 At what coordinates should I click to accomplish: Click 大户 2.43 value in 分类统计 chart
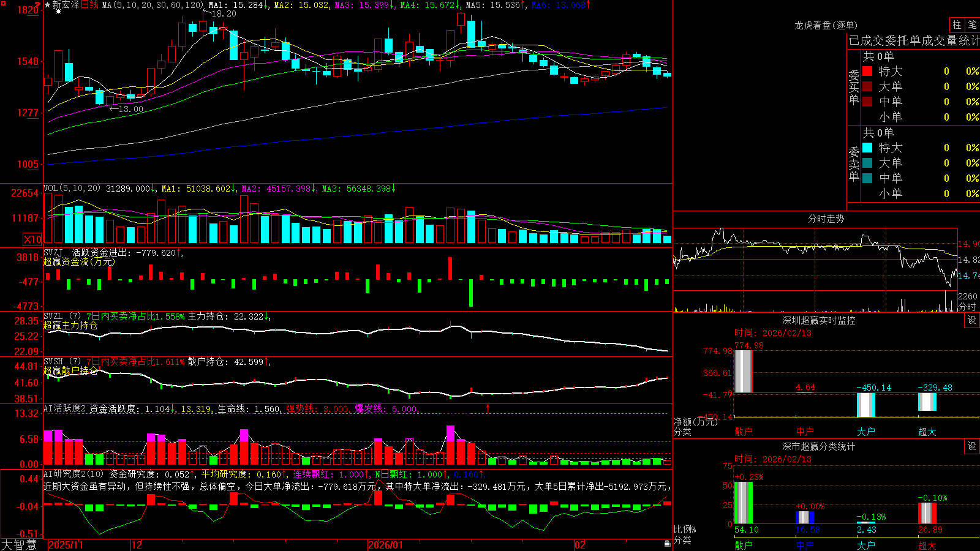click(x=867, y=530)
